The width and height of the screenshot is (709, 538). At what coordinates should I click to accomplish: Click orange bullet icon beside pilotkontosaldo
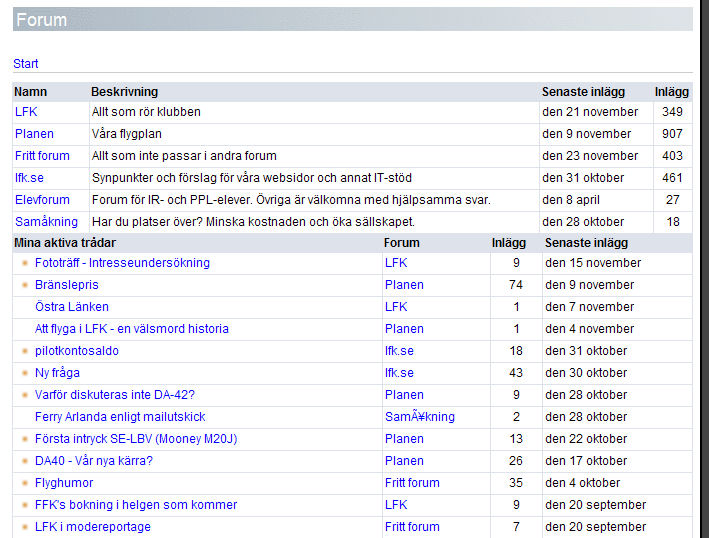pyautogui.click(x=25, y=351)
